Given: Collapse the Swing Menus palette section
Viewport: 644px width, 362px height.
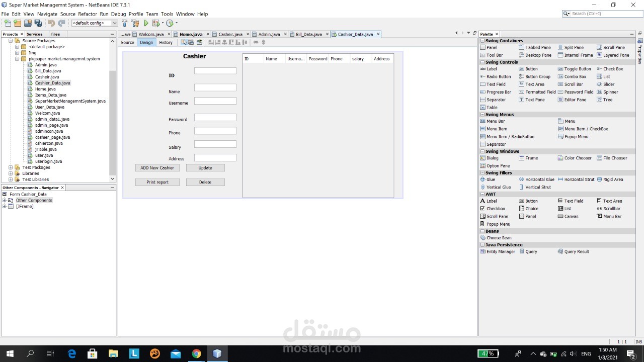Looking at the screenshot, I should pos(482,115).
